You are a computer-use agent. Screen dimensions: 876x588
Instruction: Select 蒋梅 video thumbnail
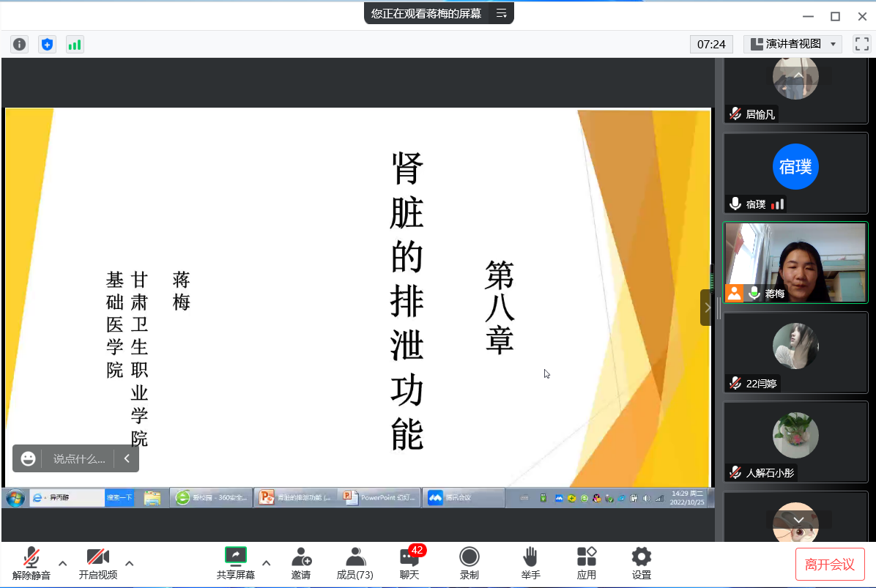795,262
